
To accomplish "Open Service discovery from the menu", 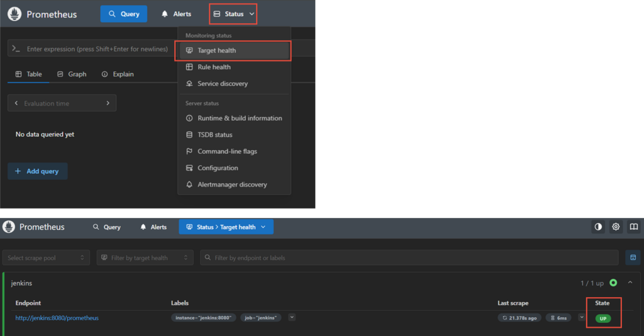I will (223, 84).
